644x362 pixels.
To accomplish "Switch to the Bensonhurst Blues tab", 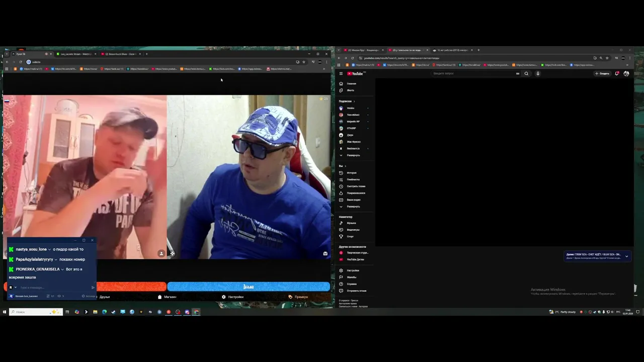I will point(120,54).
